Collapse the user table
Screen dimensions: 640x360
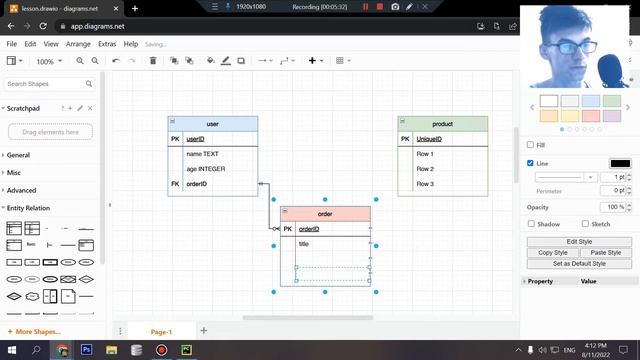172,121
